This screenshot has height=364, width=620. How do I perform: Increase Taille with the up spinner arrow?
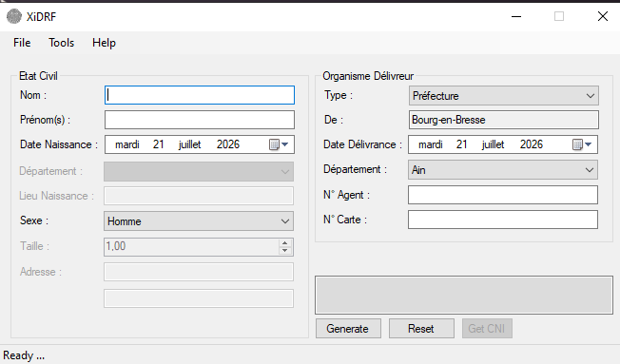tap(285, 243)
